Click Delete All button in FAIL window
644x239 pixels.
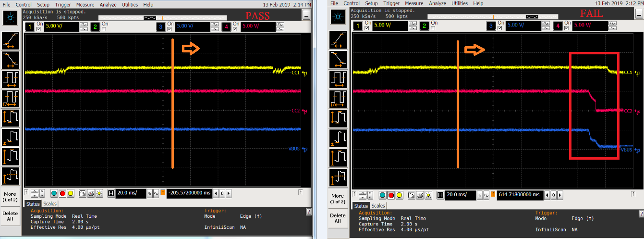click(x=338, y=218)
